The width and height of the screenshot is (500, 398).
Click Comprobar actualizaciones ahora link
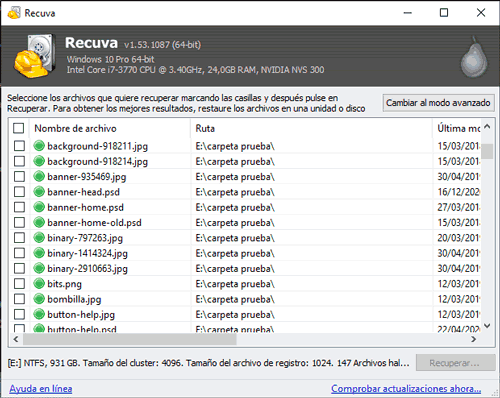[x=406, y=389]
